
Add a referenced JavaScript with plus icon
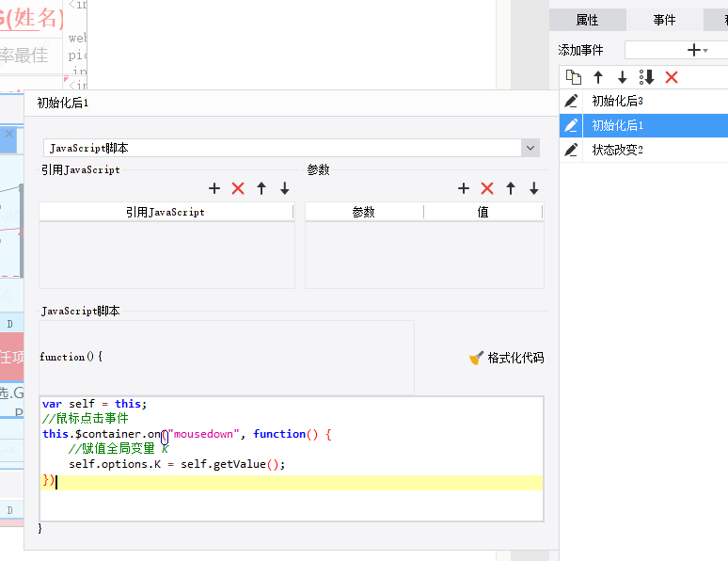tap(214, 188)
